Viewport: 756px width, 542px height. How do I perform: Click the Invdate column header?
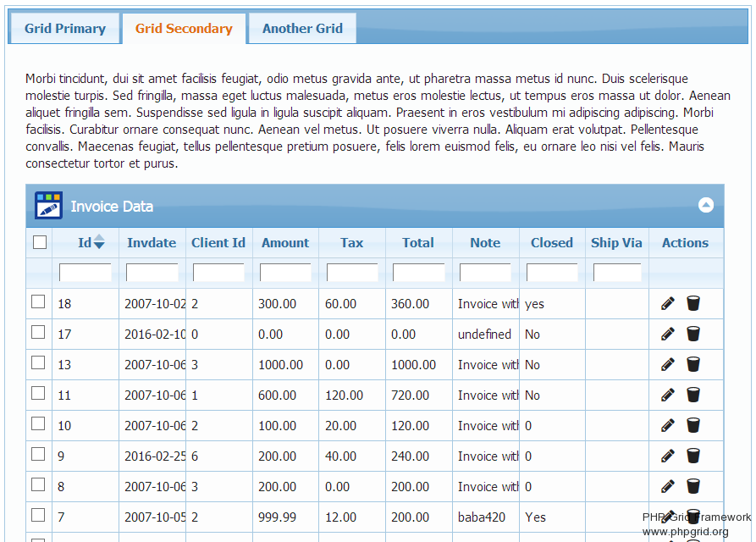(152, 243)
